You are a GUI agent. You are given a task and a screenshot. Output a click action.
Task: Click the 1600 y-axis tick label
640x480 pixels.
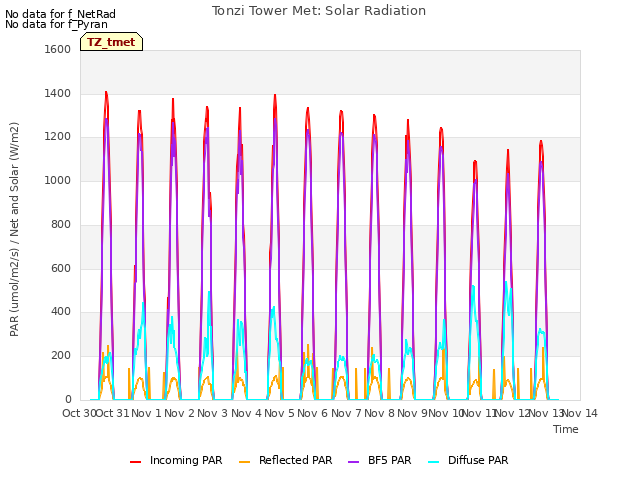pos(58,49)
